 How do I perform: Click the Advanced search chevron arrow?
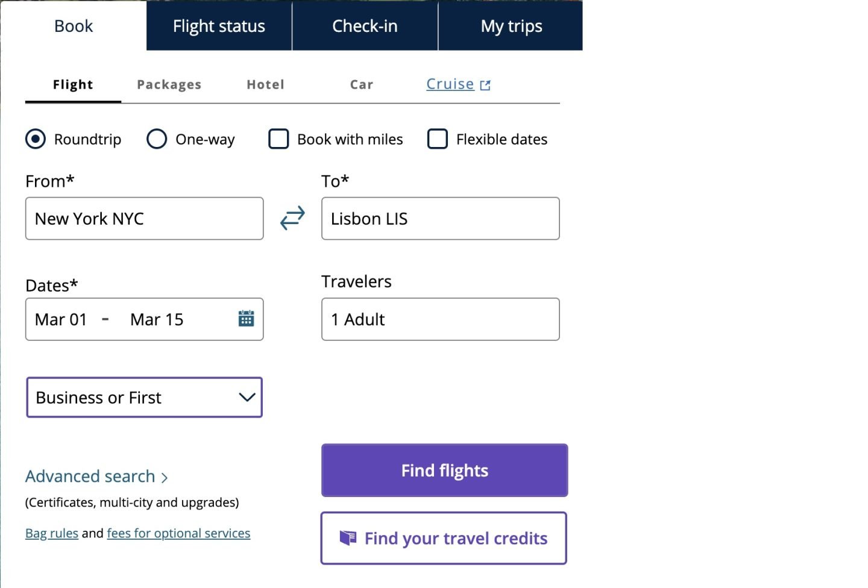coord(165,478)
